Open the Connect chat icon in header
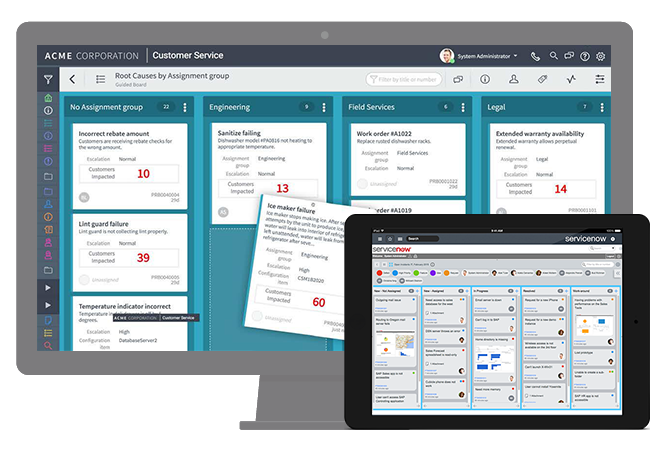 coord(569,56)
